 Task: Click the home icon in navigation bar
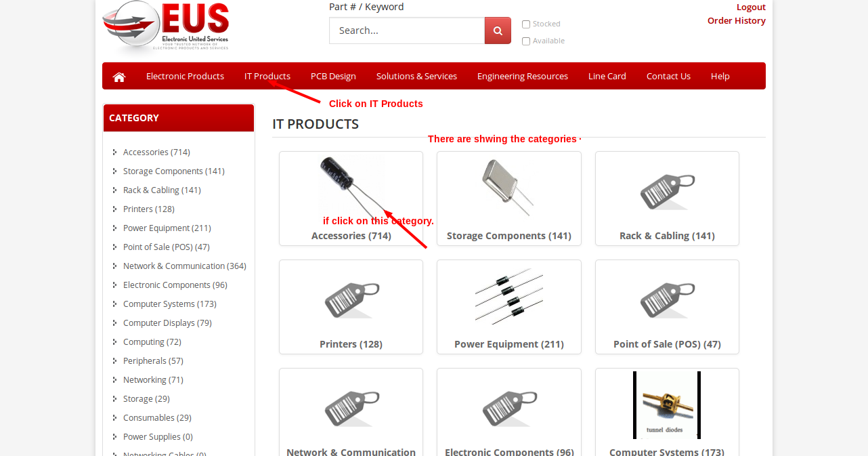click(119, 77)
